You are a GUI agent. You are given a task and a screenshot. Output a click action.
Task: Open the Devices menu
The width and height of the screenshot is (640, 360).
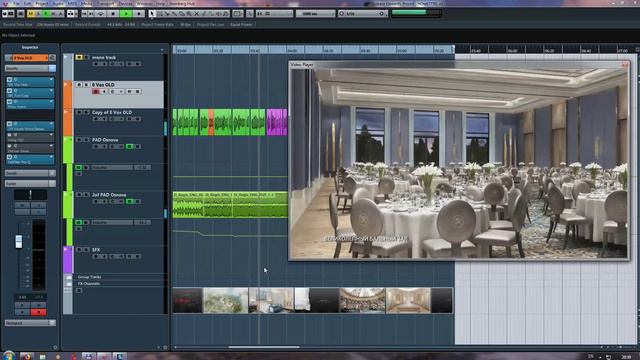pyautogui.click(x=126, y=3)
